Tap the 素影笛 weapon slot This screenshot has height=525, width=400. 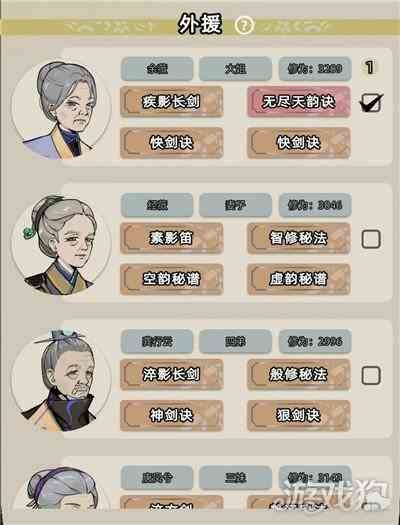[171, 238]
